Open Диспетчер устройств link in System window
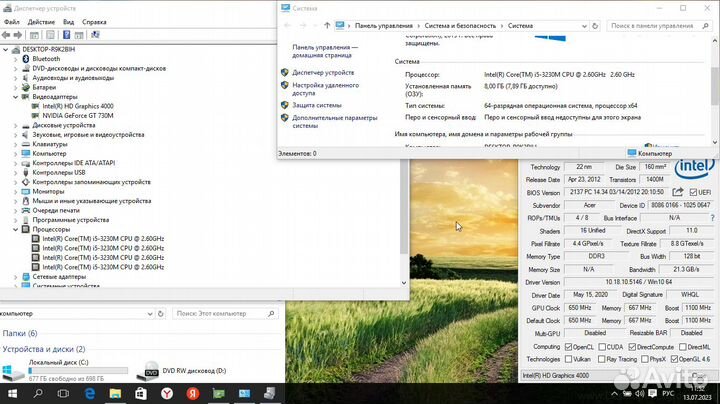 point(323,73)
